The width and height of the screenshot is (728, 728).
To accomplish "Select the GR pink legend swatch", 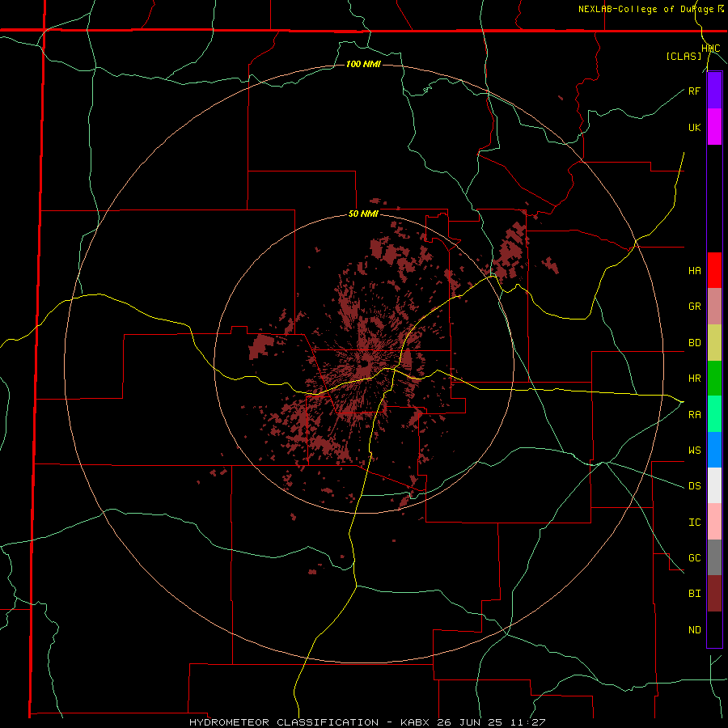I will pos(714,306).
